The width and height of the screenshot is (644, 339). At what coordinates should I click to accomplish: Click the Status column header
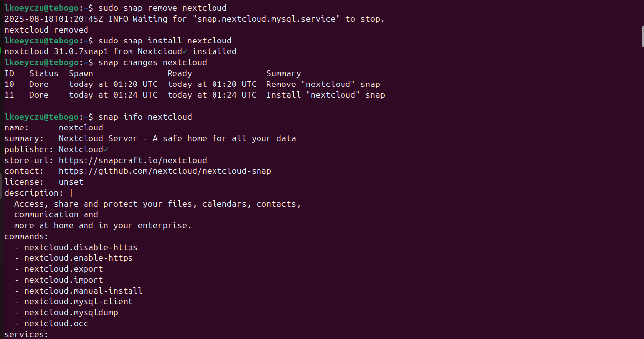click(x=44, y=73)
